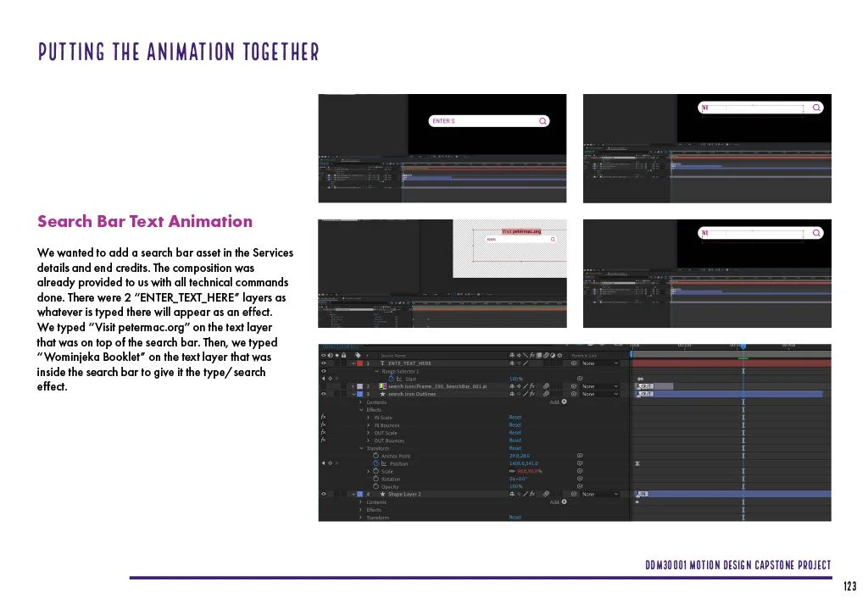The image size is (868, 615).
Task: Click the Start property stopwatch
Action: pyautogui.click(x=391, y=379)
